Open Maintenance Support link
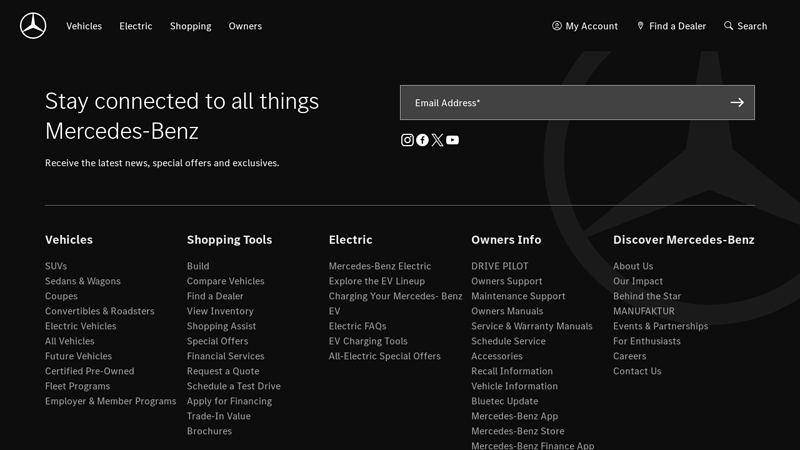Screen dimensions: 800x450 pyautogui.click(x=518, y=296)
